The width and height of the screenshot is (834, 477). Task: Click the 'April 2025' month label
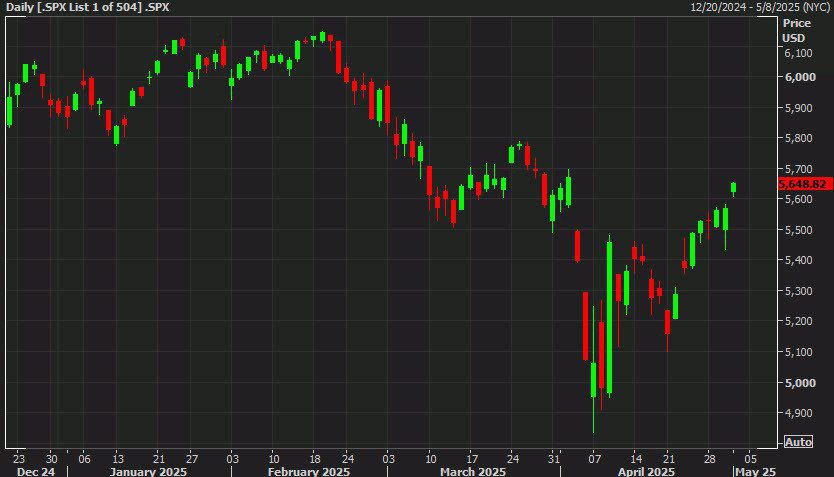646,472
